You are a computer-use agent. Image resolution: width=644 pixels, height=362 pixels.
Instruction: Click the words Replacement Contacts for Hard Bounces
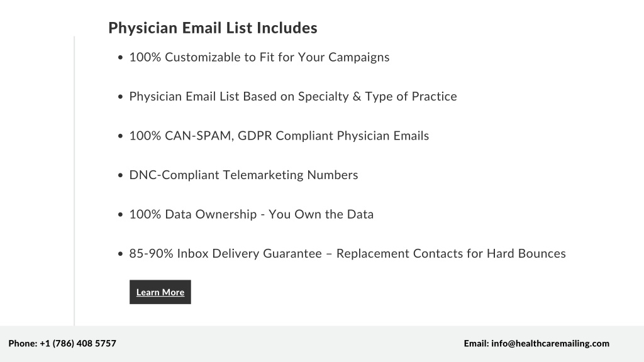(x=451, y=254)
